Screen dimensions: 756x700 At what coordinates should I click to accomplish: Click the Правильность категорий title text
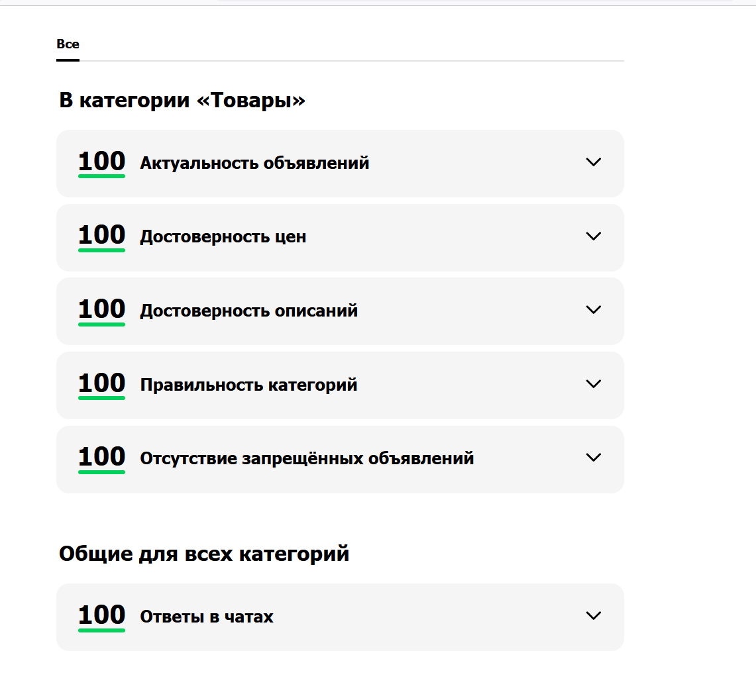pos(248,385)
